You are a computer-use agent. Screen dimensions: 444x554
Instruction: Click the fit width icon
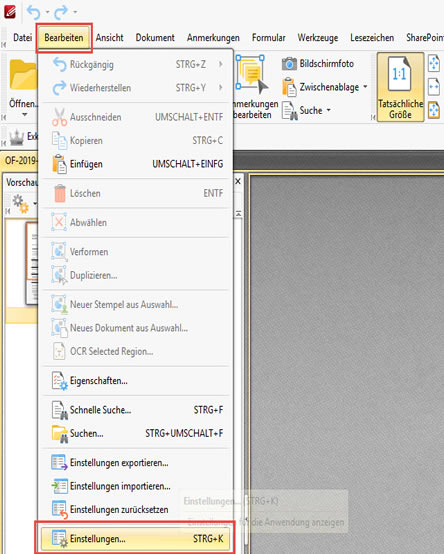pos(434,87)
